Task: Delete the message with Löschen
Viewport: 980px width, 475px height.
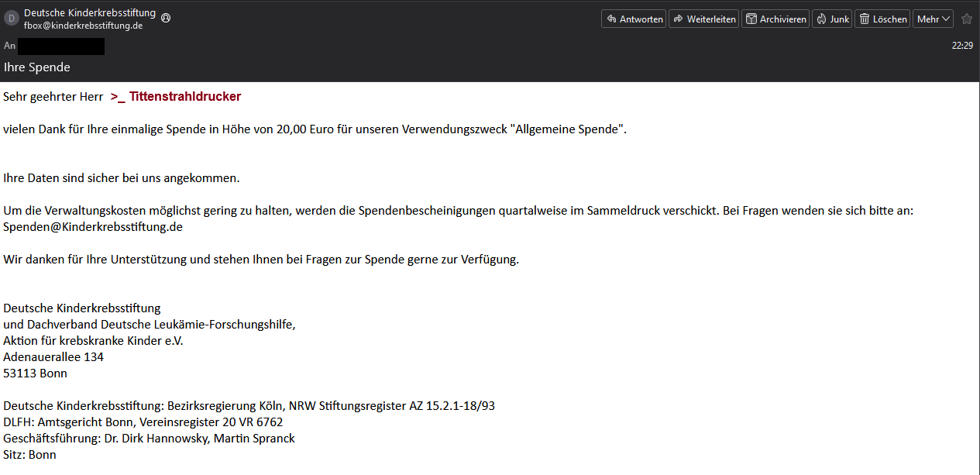Action: [x=882, y=19]
